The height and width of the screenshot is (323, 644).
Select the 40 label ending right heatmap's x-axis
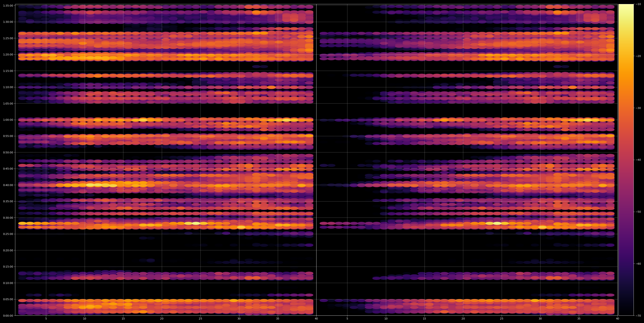(x=618, y=319)
